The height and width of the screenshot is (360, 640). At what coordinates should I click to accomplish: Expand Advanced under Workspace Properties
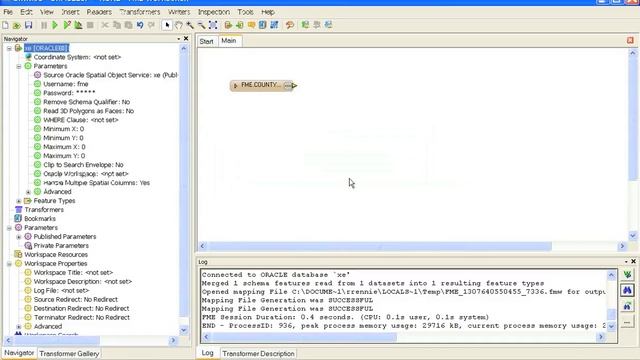[x=19, y=327]
